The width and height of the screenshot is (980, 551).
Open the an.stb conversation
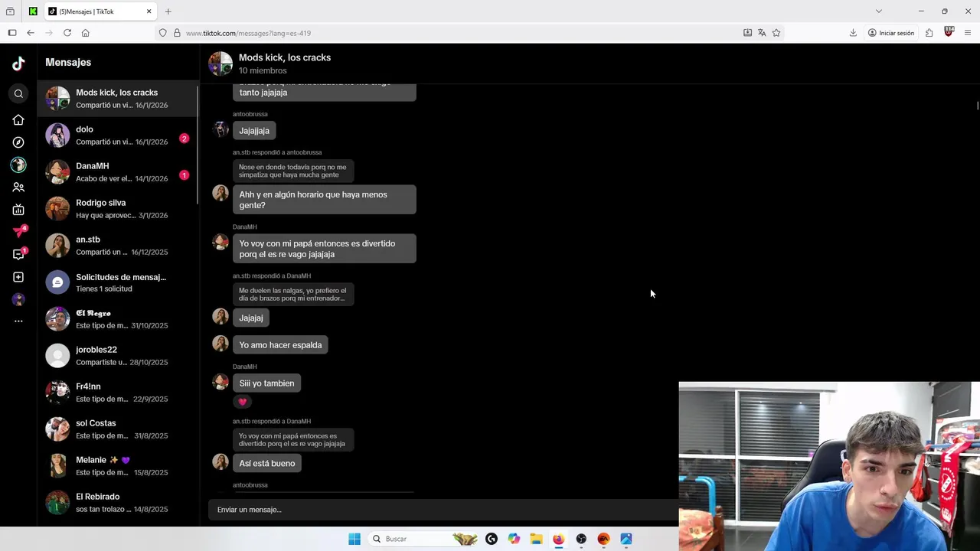coord(117,245)
